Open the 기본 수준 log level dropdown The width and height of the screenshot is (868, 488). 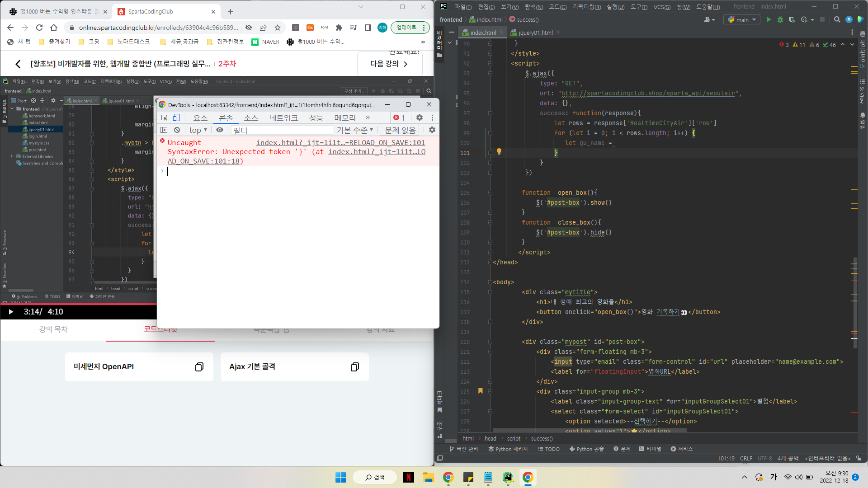point(355,130)
